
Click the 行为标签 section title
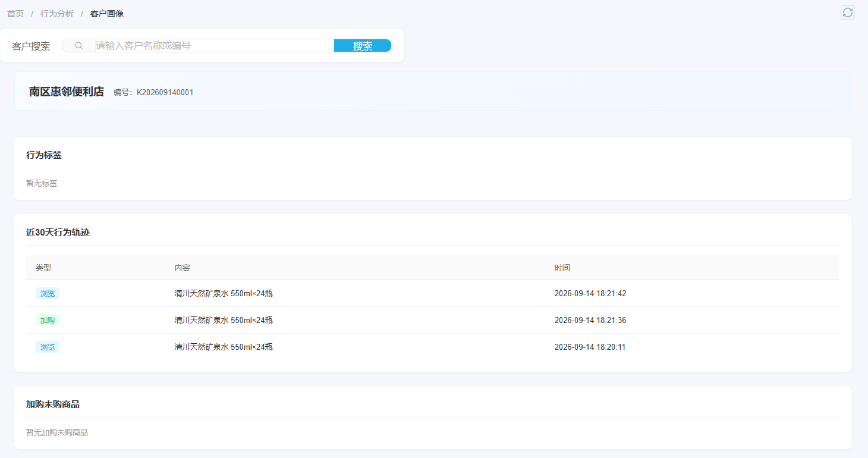[44, 155]
